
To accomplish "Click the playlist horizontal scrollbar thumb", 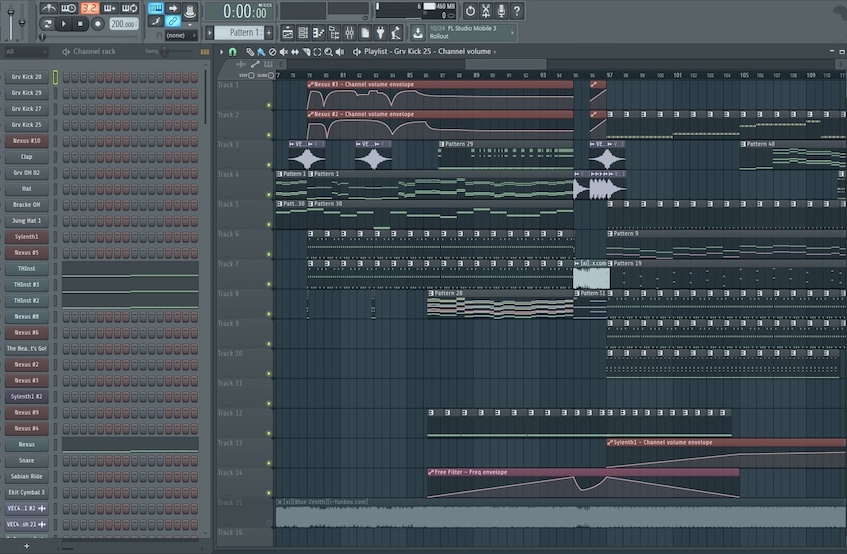I will click(506, 64).
